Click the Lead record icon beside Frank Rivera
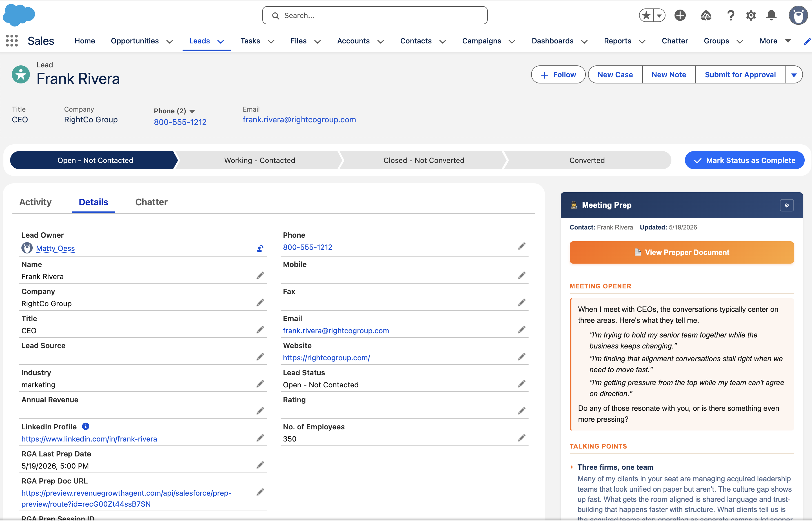The width and height of the screenshot is (812, 521). click(21, 74)
